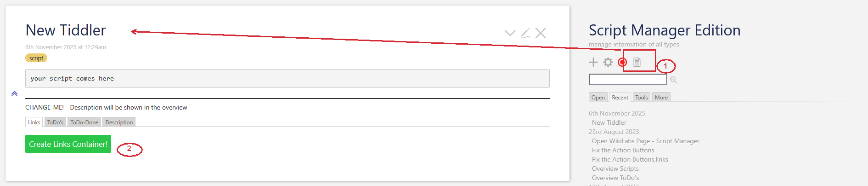Show the sidebar More tab
The image size is (868, 186).
(x=661, y=98)
